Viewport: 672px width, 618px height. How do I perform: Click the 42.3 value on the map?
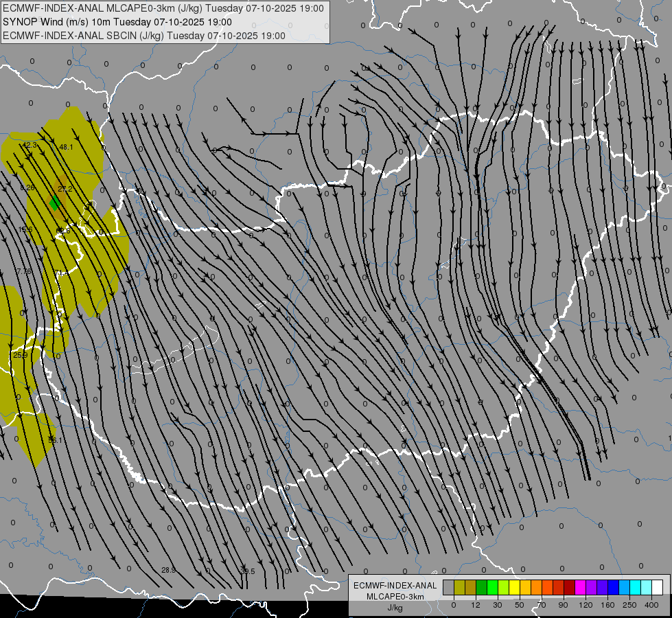pos(30,146)
